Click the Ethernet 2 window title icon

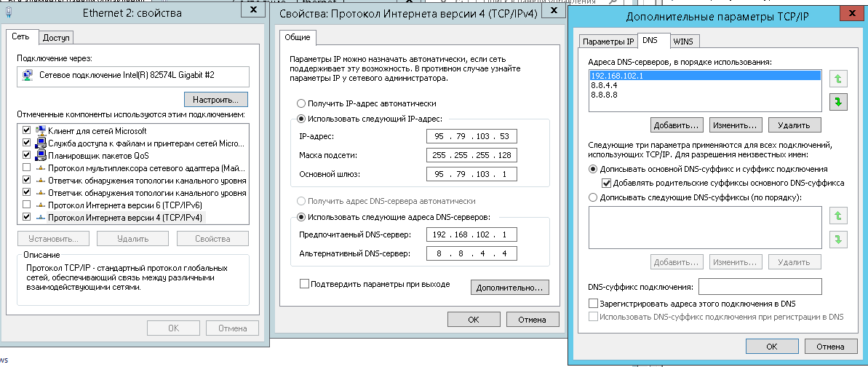click(8, 13)
